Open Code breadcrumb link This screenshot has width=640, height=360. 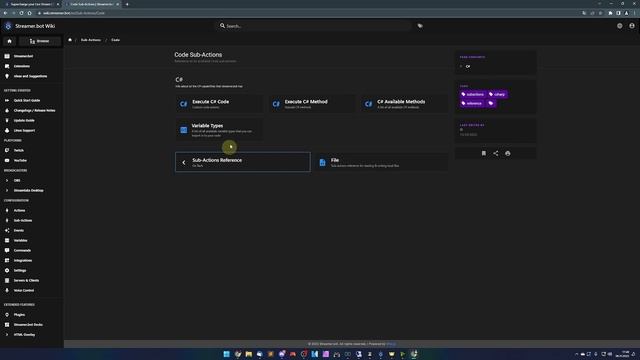click(x=116, y=40)
